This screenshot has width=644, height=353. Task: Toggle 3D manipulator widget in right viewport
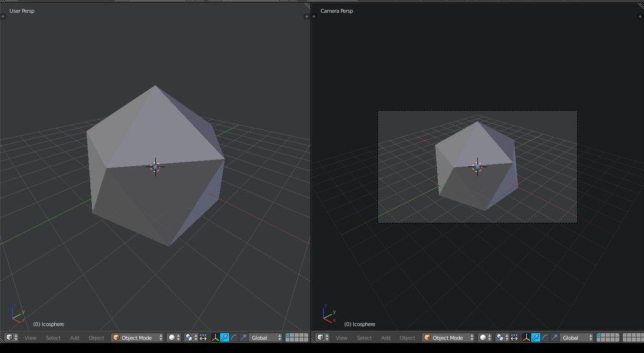[526, 338]
